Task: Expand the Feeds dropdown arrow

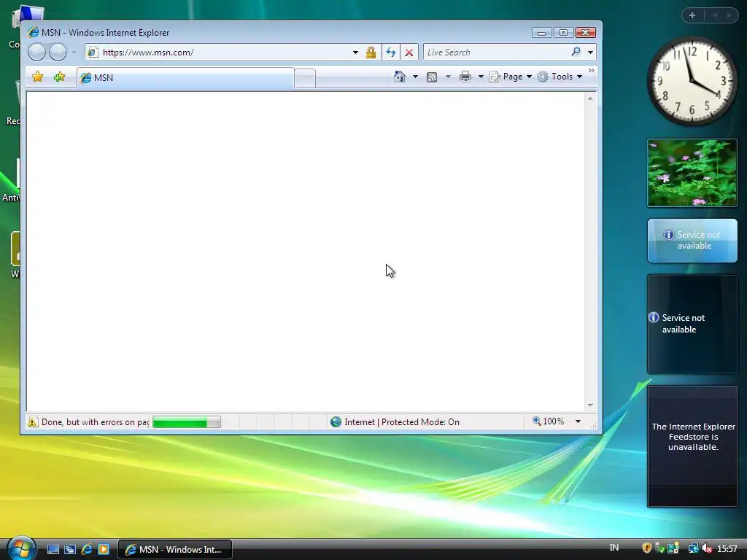Action: pos(449,77)
